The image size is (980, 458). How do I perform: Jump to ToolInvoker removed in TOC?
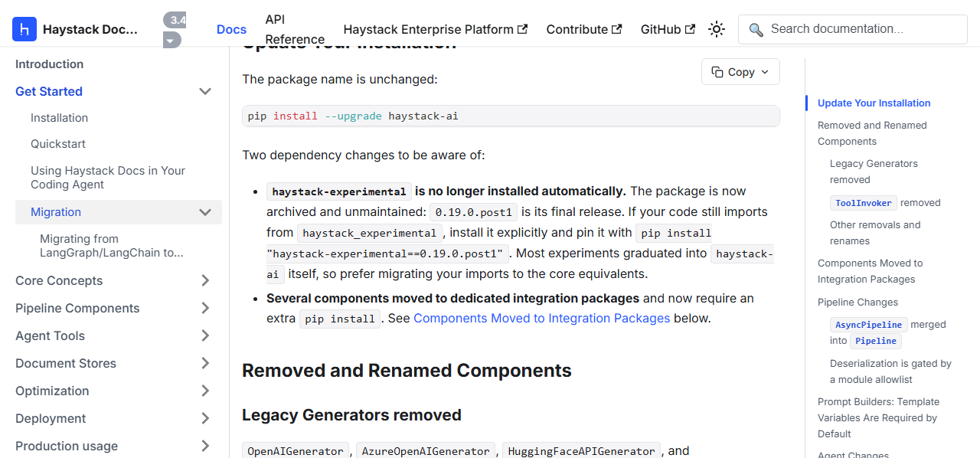885,203
